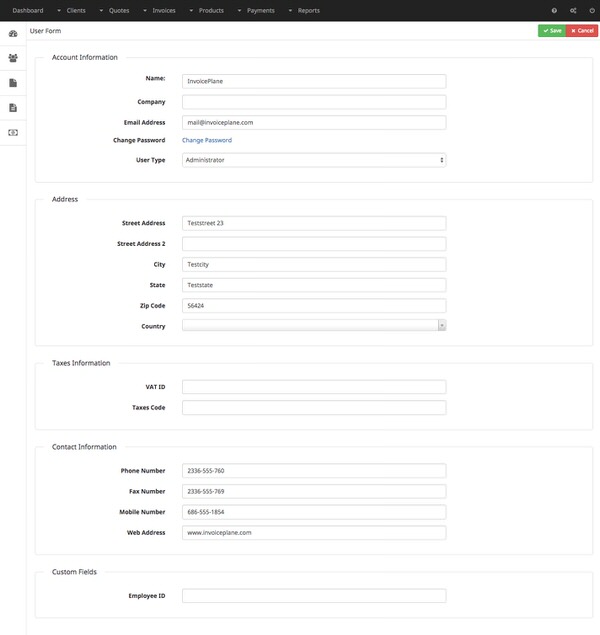Focus the VAT ID field
This screenshot has width=600, height=635.
click(314, 387)
